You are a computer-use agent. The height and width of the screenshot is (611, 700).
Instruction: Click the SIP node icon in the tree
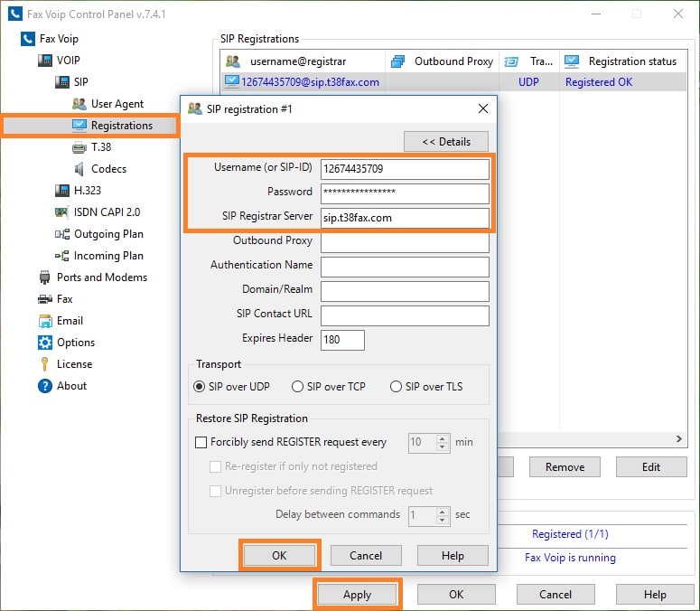(x=62, y=82)
